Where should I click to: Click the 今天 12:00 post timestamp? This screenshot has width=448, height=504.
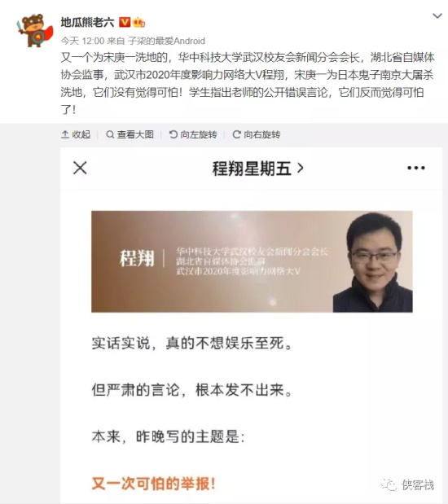pos(82,41)
